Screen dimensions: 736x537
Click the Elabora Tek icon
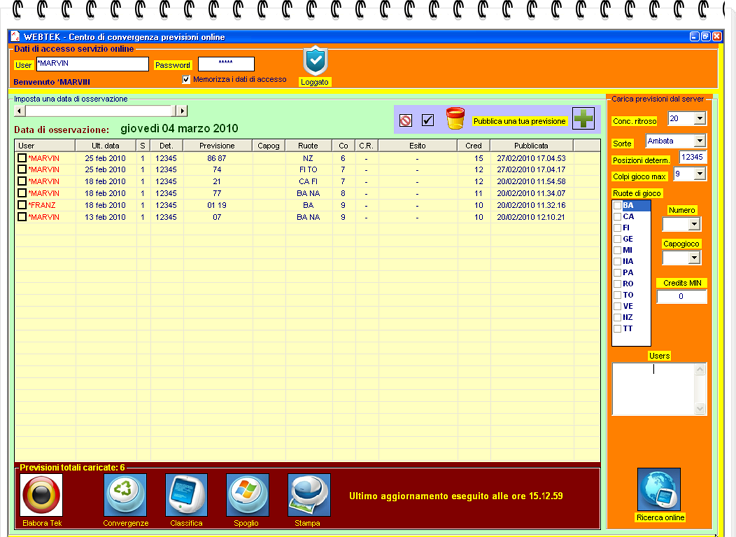[x=41, y=495]
